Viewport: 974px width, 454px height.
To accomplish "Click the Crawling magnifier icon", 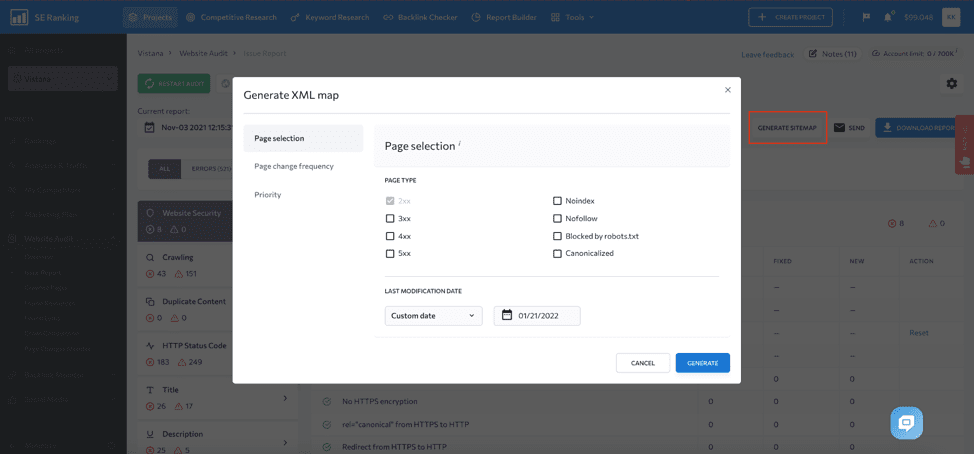I will (x=150, y=257).
